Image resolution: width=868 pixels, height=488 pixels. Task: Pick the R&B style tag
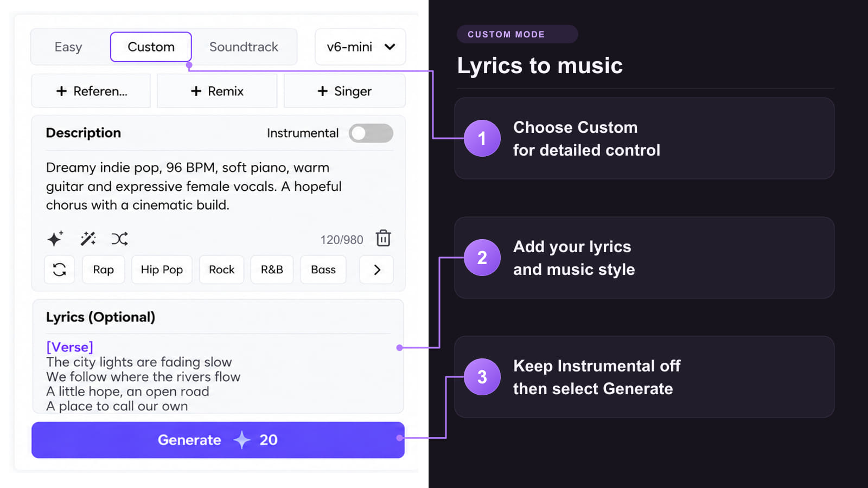(x=272, y=269)
